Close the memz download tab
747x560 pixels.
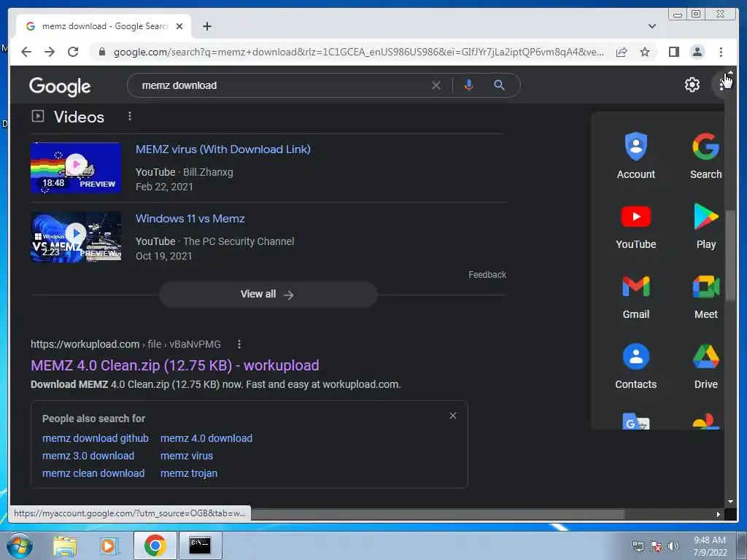[179, 26]
